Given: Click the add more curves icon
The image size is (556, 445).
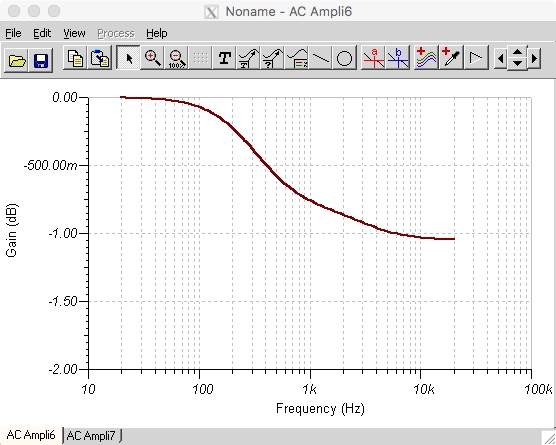Looking at the screenshot, I should pyautogui.click(x=427, y=57).
